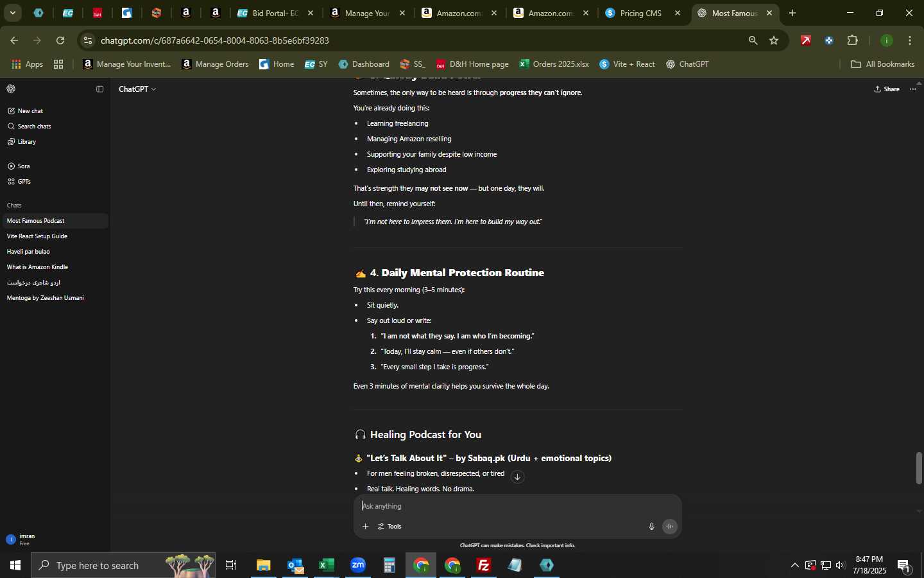Image resolution: width=924 pixels, height=578 pixels.
Task: Open a new browser tab
Action: [x=792, y=13]
